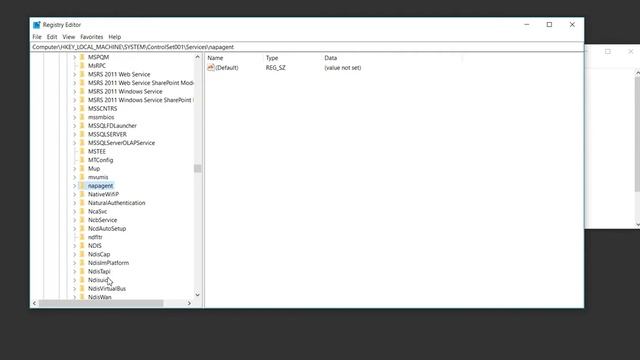Click folder icon beside MSRS 2011 Web Service
Image resolution: width=640 pixels, height=360 pixels.
point(82,74)
